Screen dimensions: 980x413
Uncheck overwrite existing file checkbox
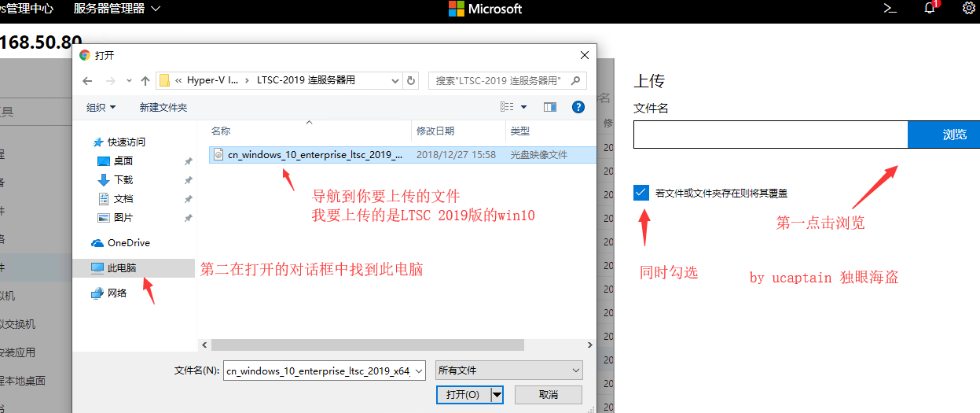coord(641,192)
